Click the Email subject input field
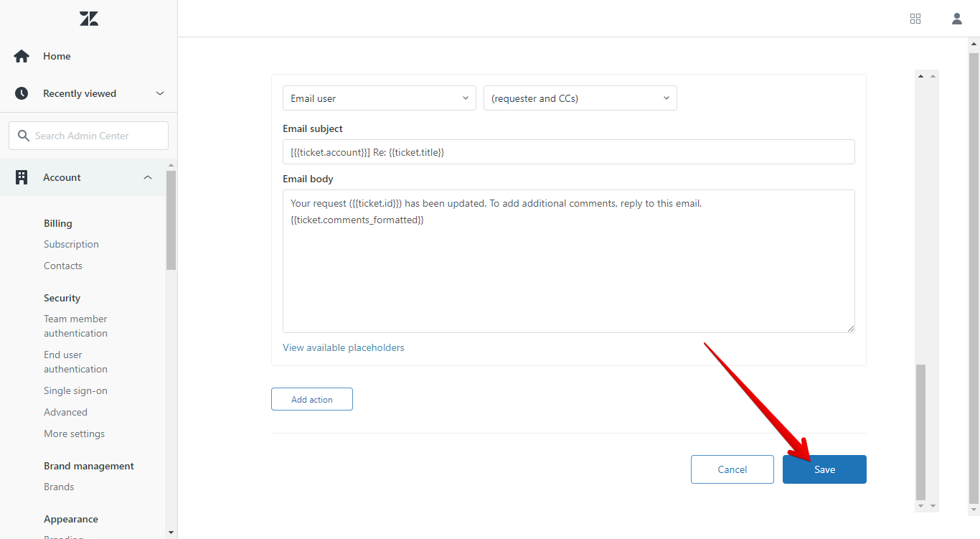980x539 pixels. coord(569,151)
